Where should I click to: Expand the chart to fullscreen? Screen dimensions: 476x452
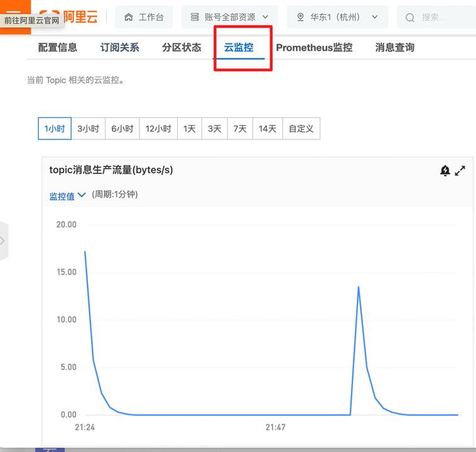pos(460,170)
